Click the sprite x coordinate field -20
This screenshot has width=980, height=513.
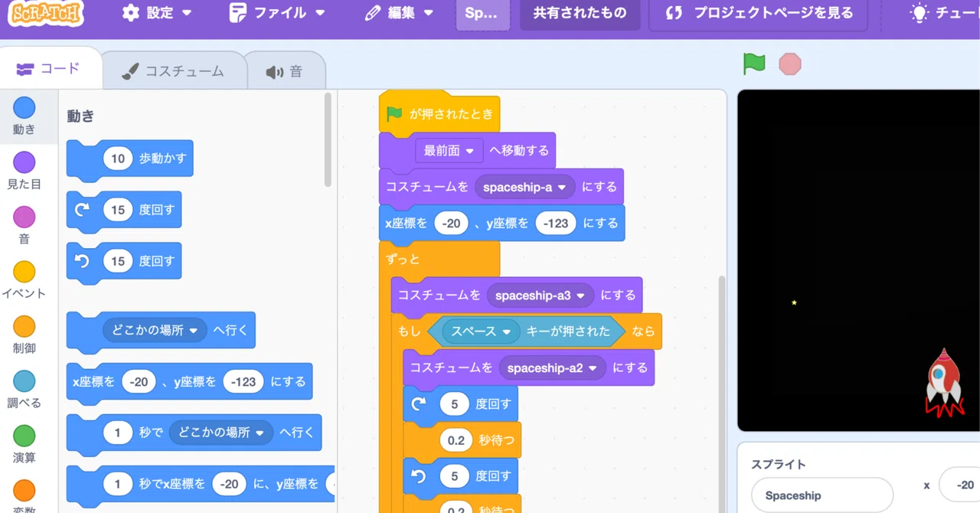(960, 485)
